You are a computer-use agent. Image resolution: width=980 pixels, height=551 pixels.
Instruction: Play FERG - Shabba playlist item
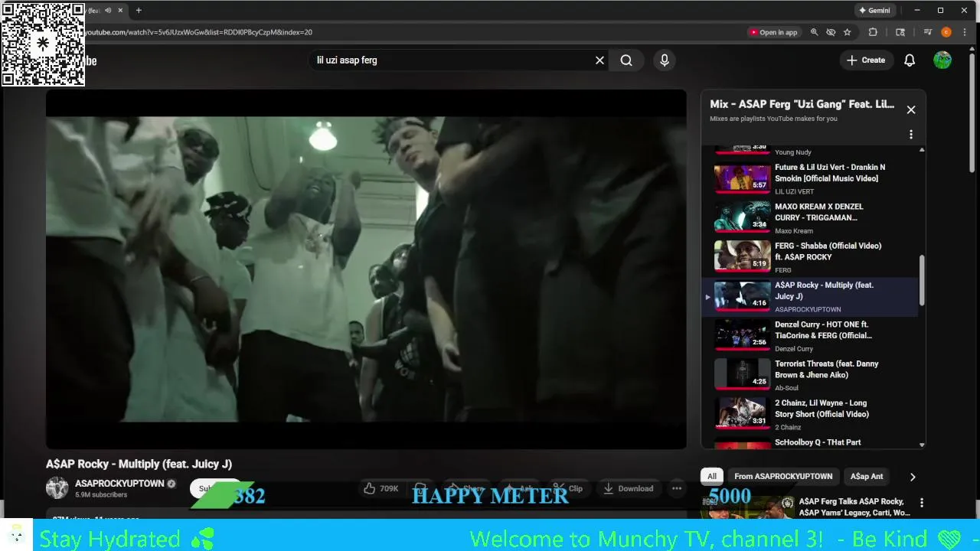tap(812, 257)
